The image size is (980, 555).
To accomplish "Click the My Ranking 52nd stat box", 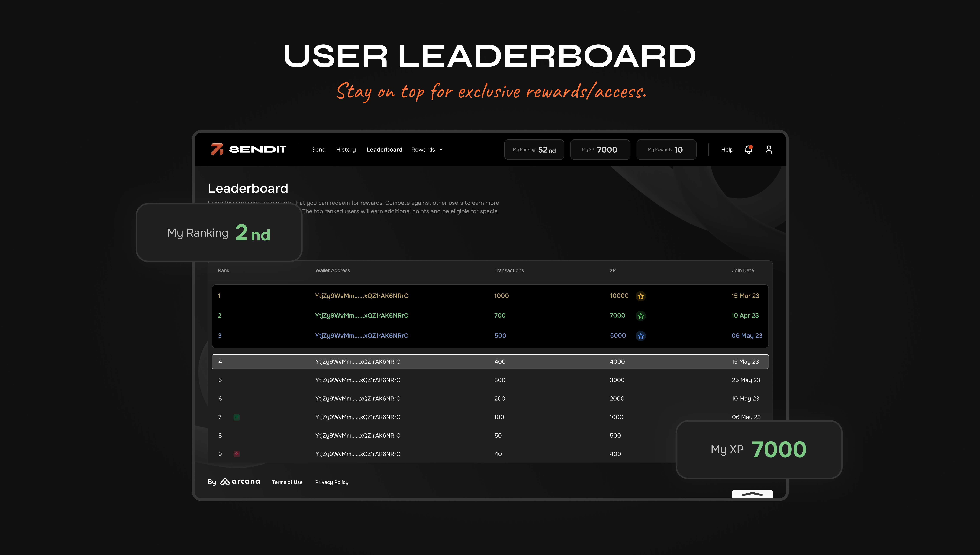I will 534,149.
